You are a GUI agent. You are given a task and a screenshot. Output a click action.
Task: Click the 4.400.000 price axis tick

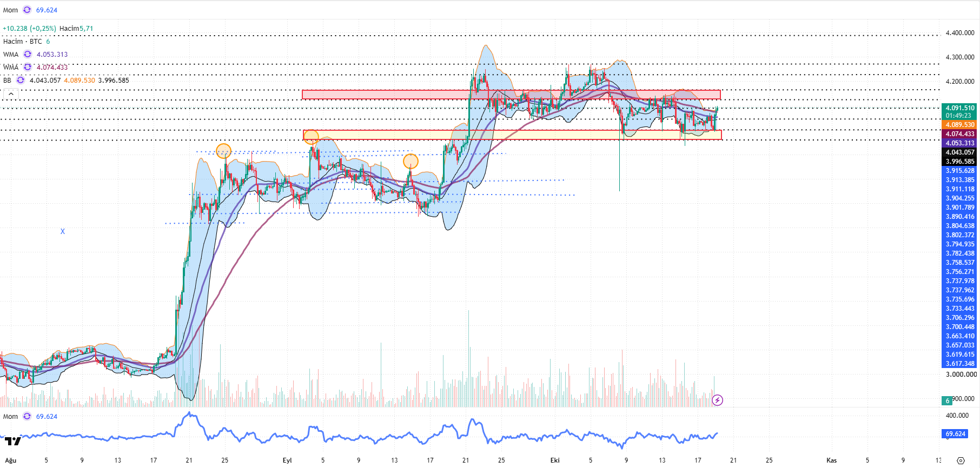point(960,33)
